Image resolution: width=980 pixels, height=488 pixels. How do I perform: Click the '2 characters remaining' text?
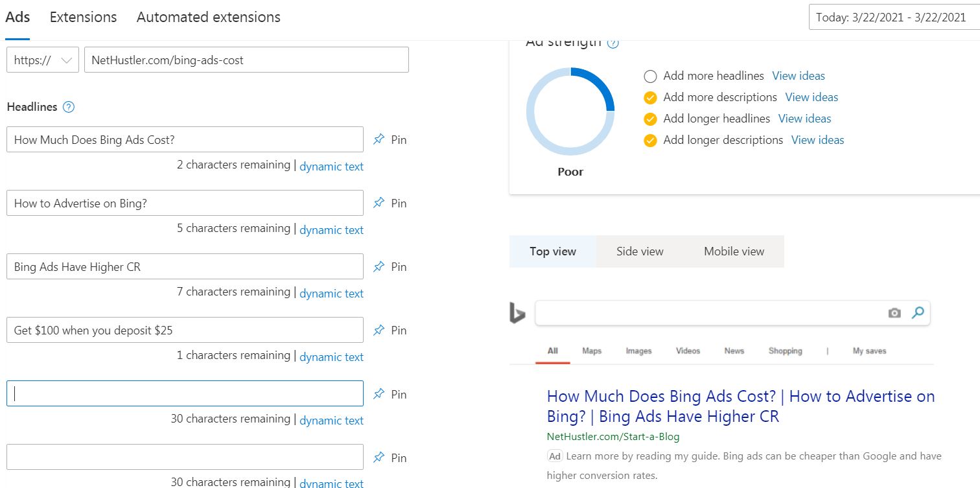(233, 165)
